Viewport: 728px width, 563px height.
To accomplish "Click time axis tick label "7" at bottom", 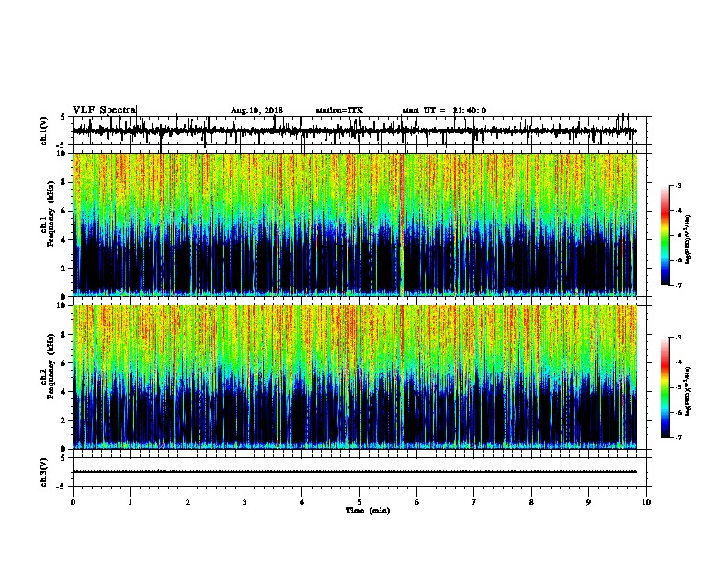I will click(474, 502).
